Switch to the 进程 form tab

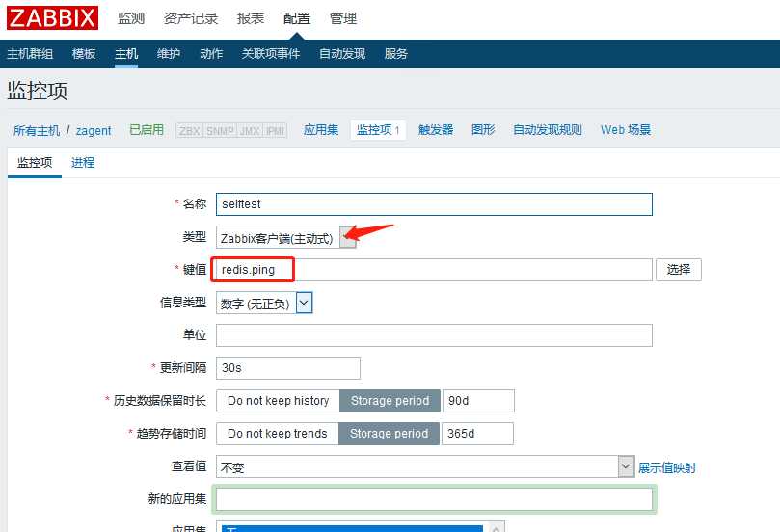pos(83,163)
